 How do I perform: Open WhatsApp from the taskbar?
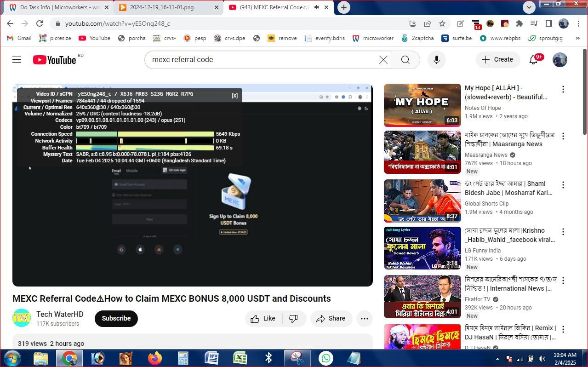pyautogui.click(x=326, y=358)
